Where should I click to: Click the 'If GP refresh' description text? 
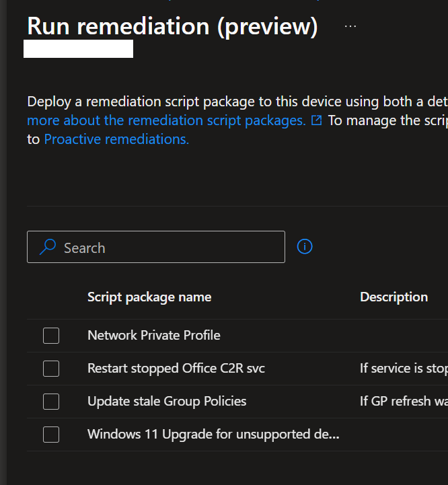[403, 401]
